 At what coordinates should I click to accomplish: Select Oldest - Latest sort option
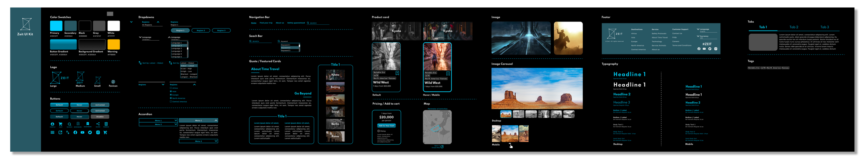pyautogui.click(x=189, y=66)
